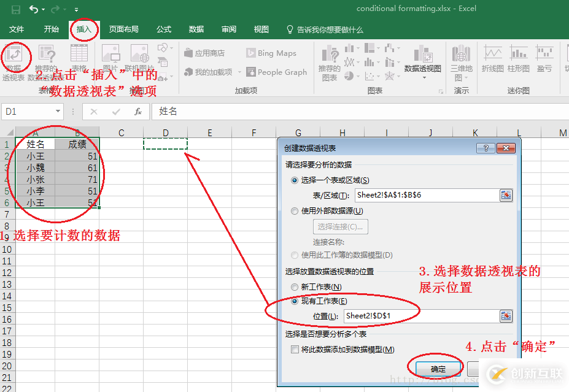
Task: Click the 确定 button in dialog
Action: pos(438,369)
